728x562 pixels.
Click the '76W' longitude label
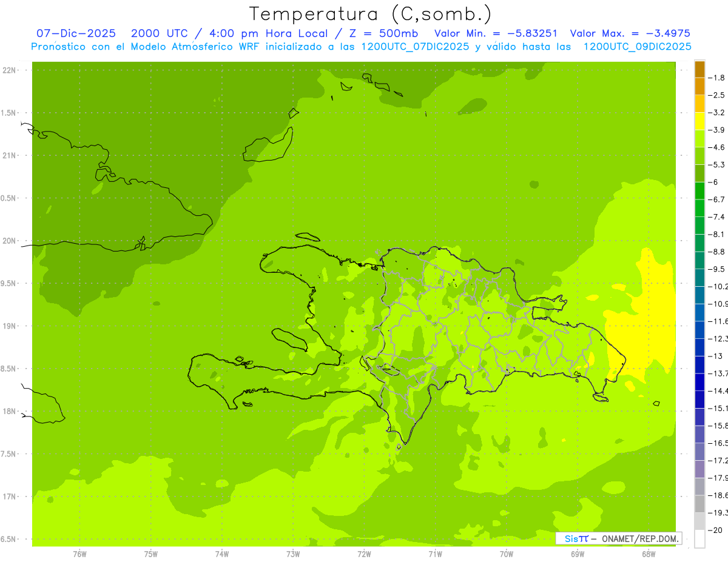coord(79,554)
